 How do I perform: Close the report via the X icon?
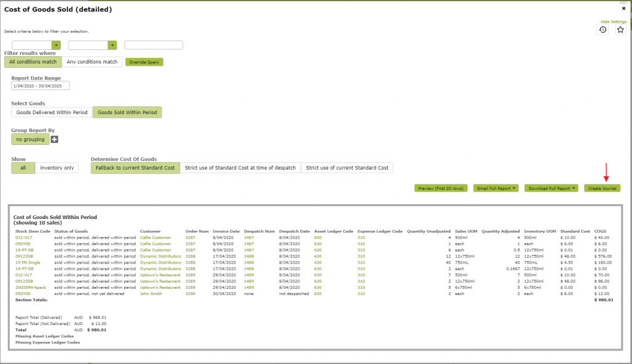[625, 9]
